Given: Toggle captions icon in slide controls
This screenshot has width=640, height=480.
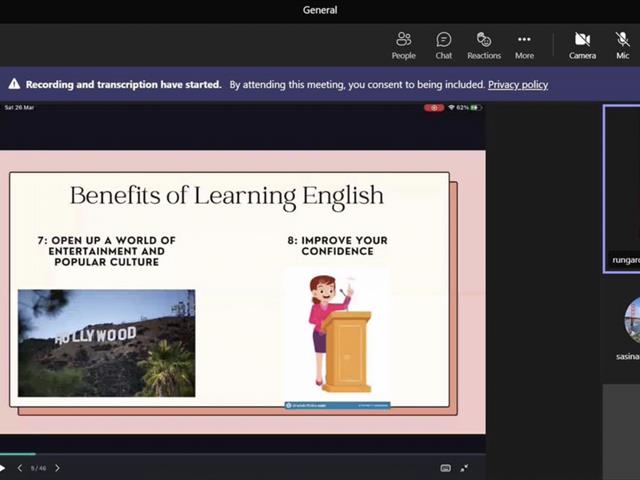Looking at the screenshot, I should click(445, 468).
